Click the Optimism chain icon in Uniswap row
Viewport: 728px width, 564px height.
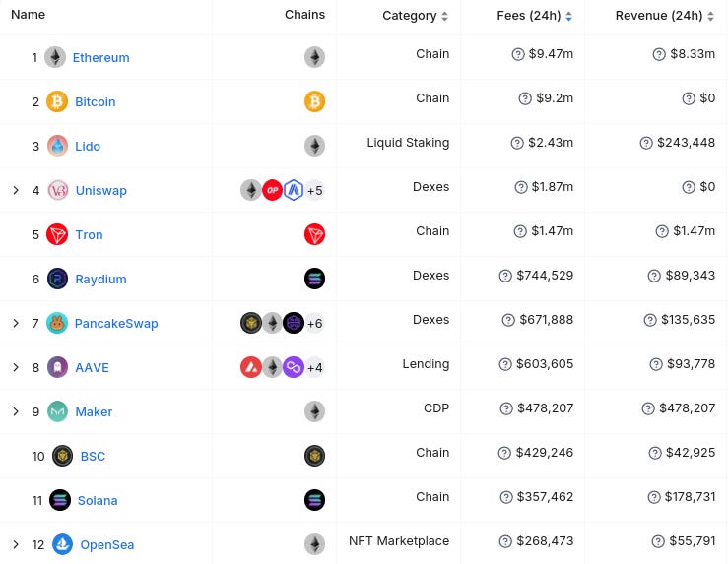click(273, 190)
